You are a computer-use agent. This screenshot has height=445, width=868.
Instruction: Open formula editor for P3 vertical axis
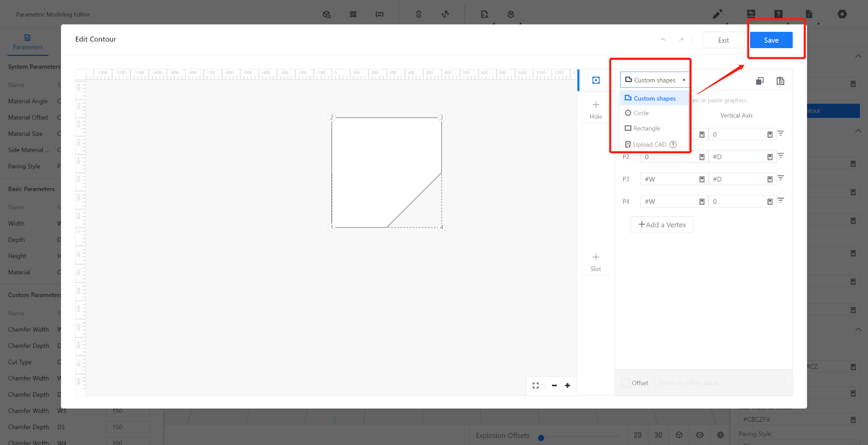click(769, 179)
